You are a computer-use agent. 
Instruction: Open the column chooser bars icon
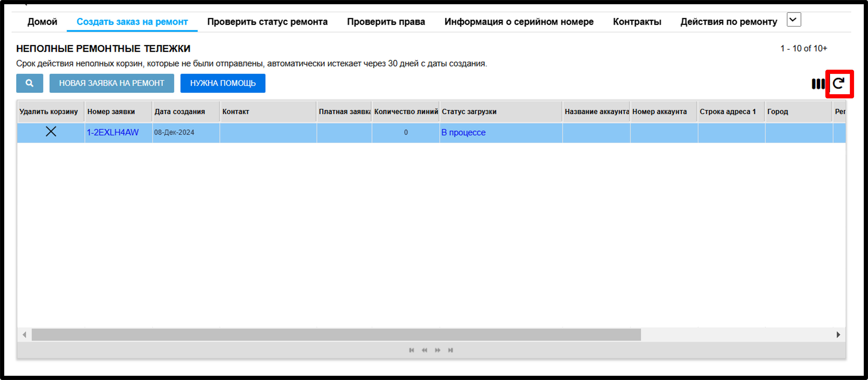(818, 84)
